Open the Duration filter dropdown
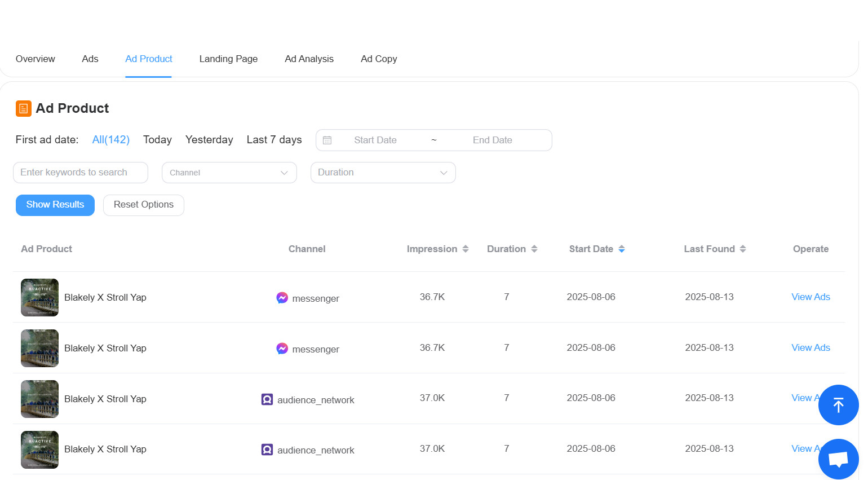The image size is (868, 480). pos(383,173)
